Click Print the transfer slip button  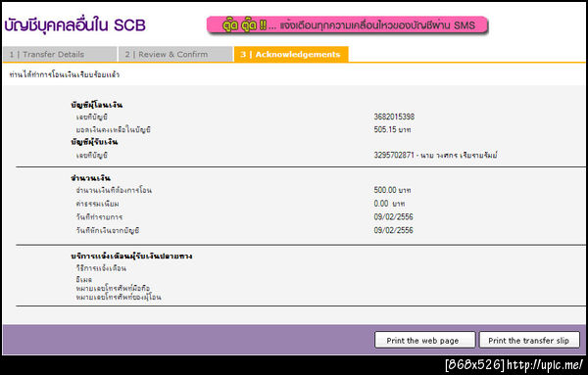click(529, 340)
